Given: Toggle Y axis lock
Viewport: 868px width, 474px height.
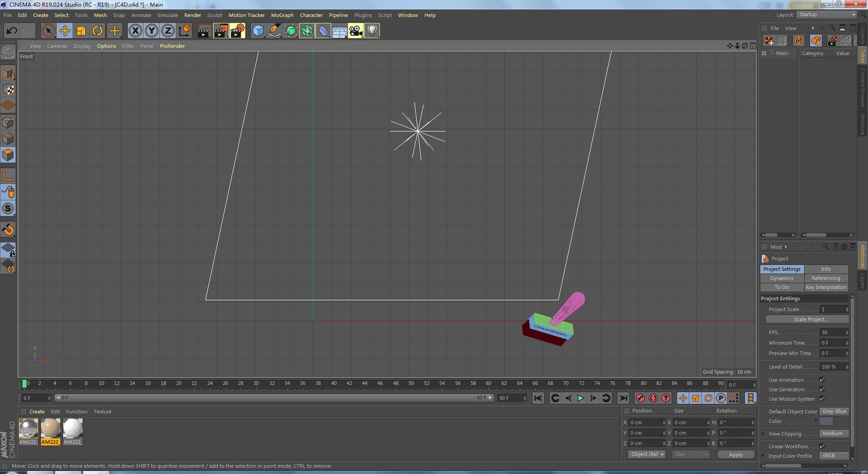Looking at the screenshot, I should click(151, 31).
